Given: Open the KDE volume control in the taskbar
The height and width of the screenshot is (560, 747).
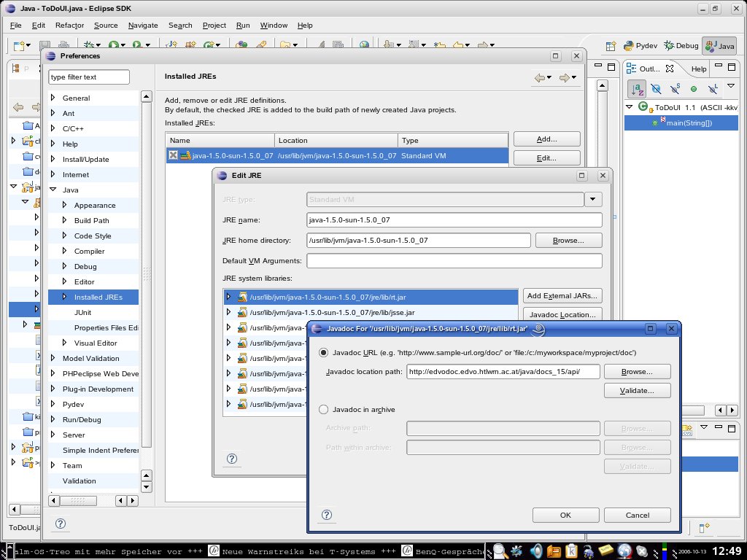Looking at the screenshot, I should (536, 551).
